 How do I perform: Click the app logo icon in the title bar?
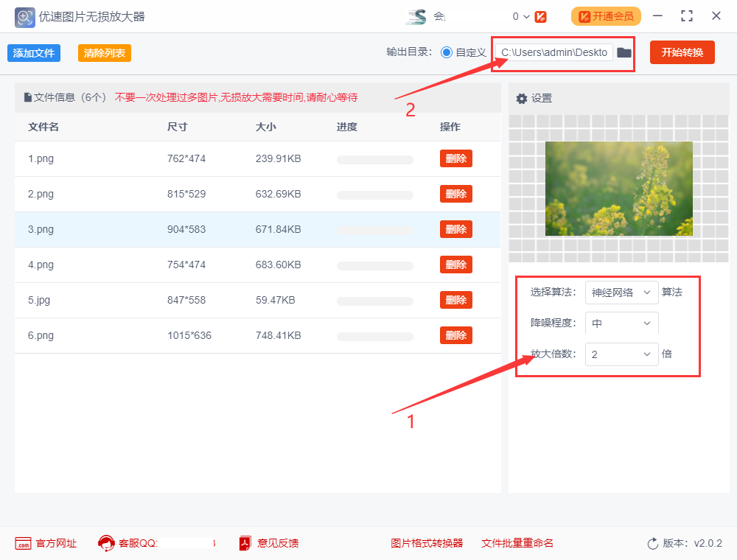[24, 16]
